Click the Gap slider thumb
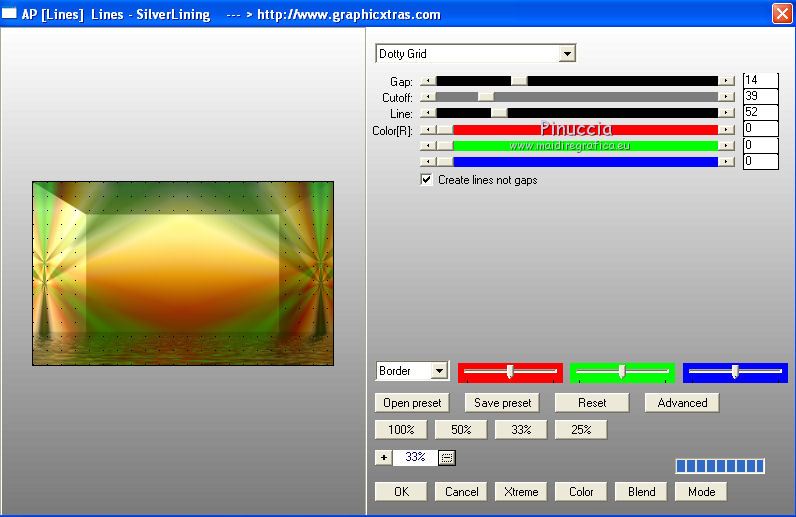The width and height of the screenshot is (796, 517). pyautogui.click(x=519, y=81)
